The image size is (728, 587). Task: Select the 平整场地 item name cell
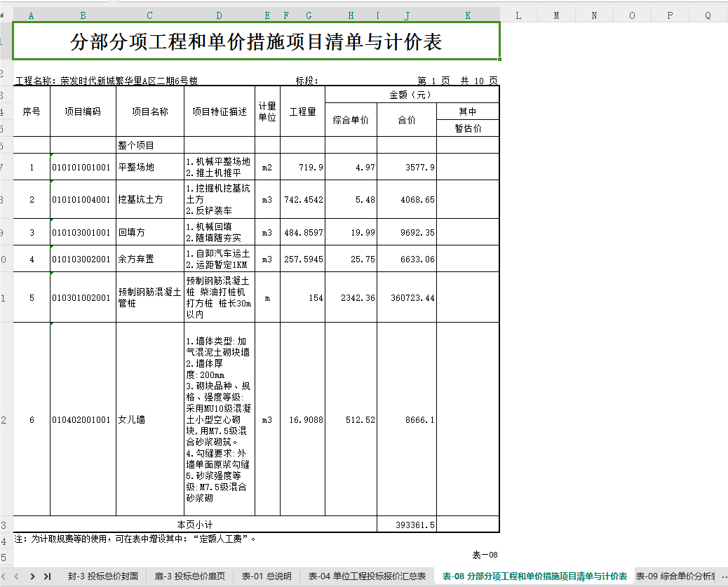[x=150, y=167]
